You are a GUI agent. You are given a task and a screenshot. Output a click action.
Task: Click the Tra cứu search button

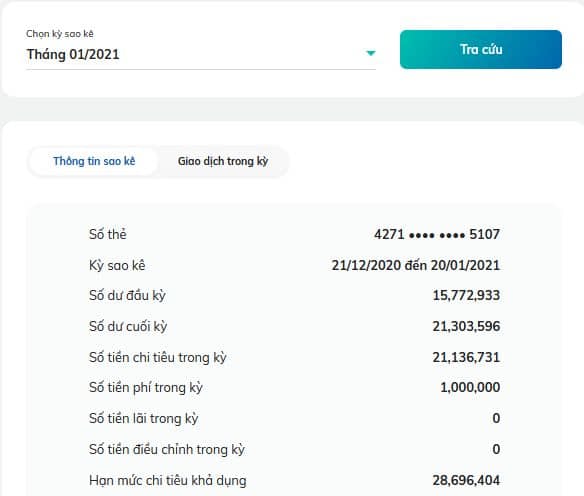pyautogui.click(x=481, y=50)
